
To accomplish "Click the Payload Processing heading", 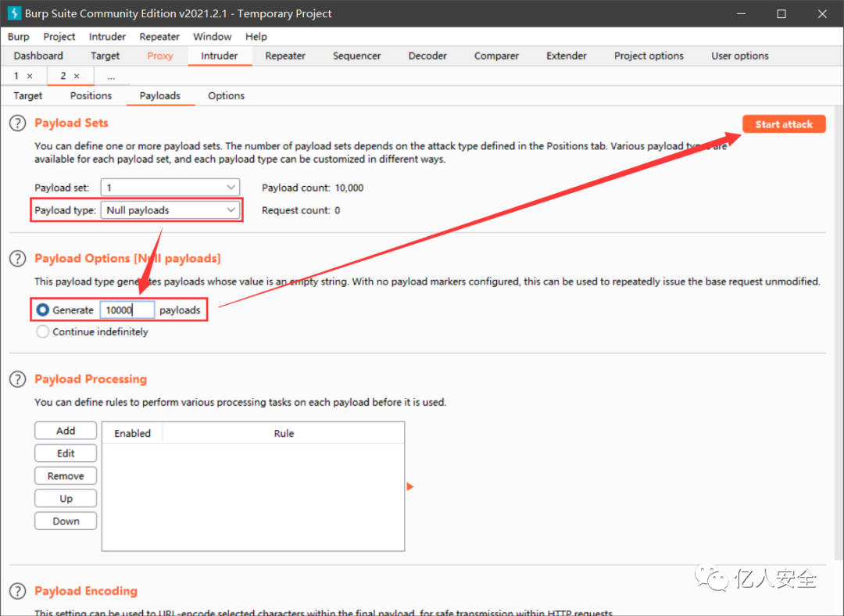I will [91, 379].
